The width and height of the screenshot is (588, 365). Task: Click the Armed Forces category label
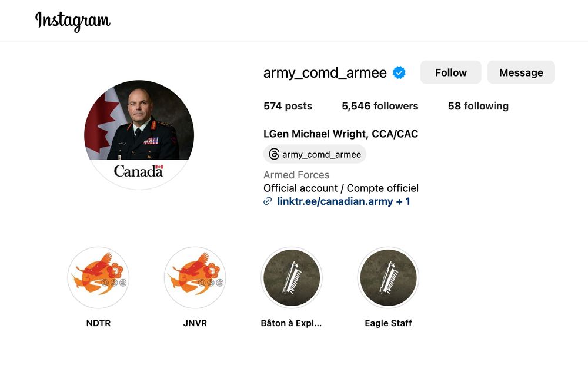(296, 175)
